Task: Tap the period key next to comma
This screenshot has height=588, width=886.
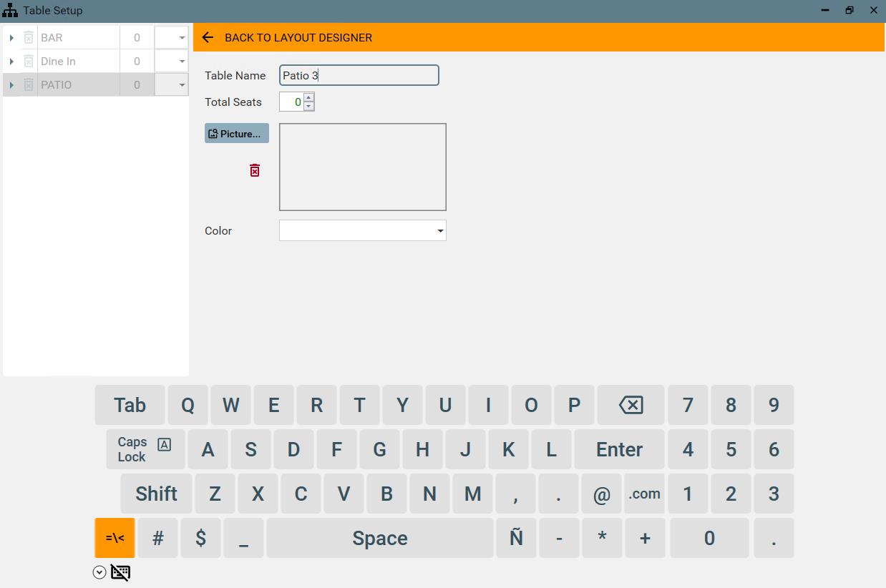Action: (559, 494)
